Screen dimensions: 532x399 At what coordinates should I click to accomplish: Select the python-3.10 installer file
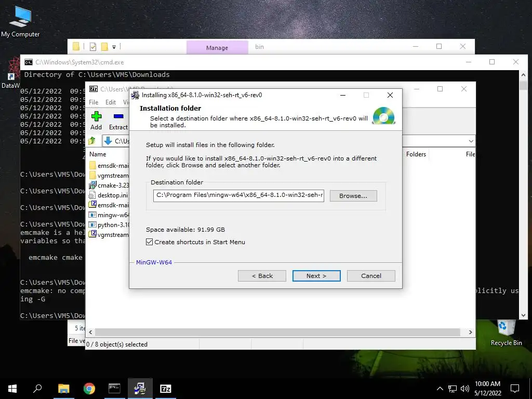109,224
